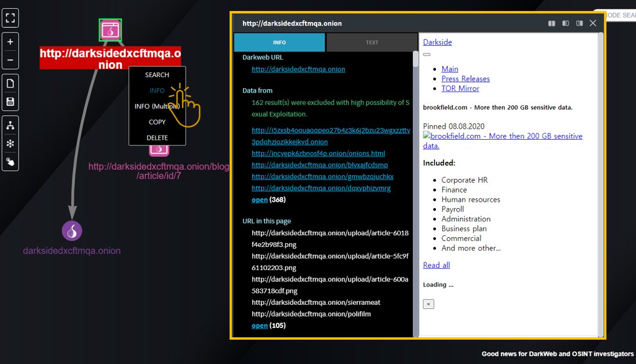
Task: Save the graph with the disk icon
Action: coord(10,101)
